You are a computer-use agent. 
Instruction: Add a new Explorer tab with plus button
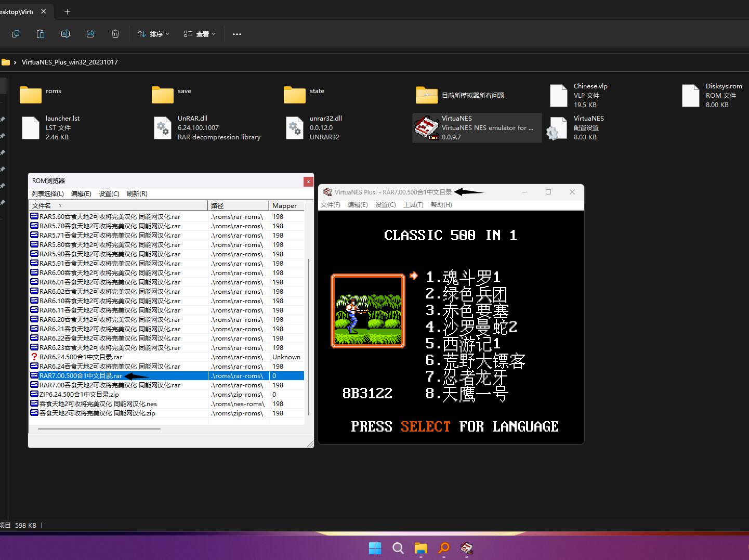point(67,11)
